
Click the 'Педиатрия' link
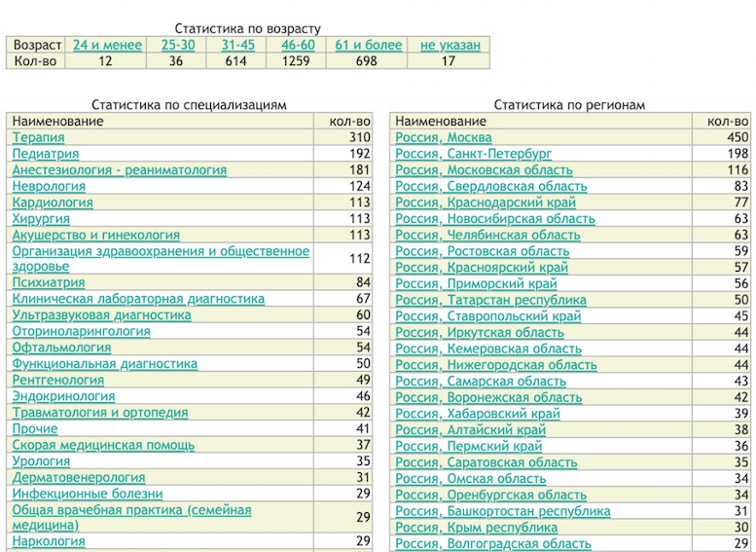tap(46, 154)
